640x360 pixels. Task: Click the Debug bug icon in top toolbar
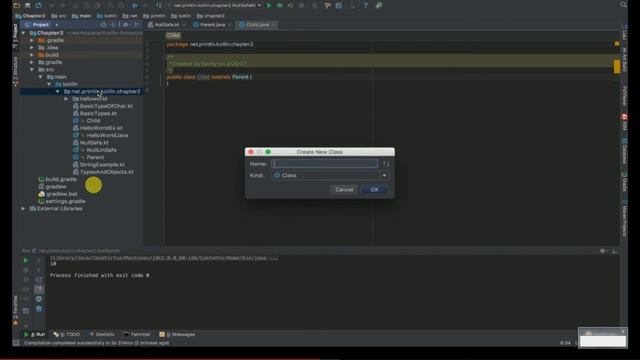(x=280, y=5)
